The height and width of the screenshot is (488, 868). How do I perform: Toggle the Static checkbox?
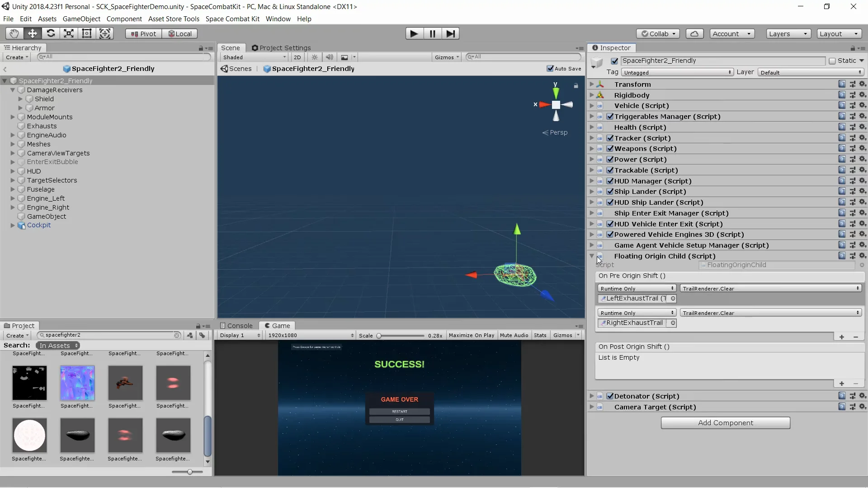[832, 61]
